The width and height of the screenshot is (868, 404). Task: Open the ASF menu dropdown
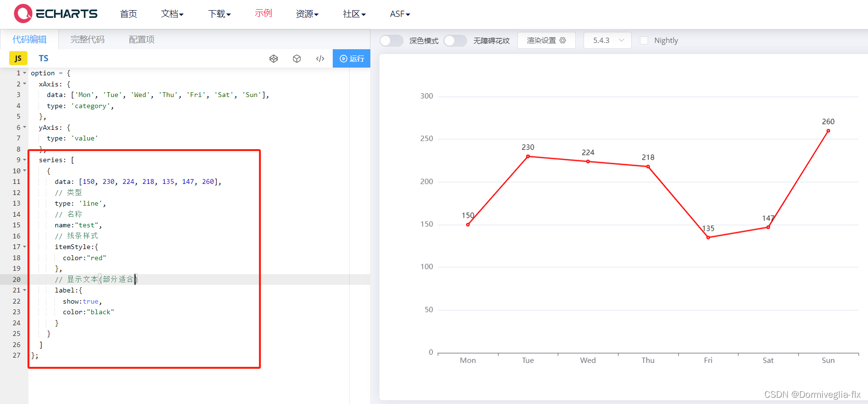400,14
